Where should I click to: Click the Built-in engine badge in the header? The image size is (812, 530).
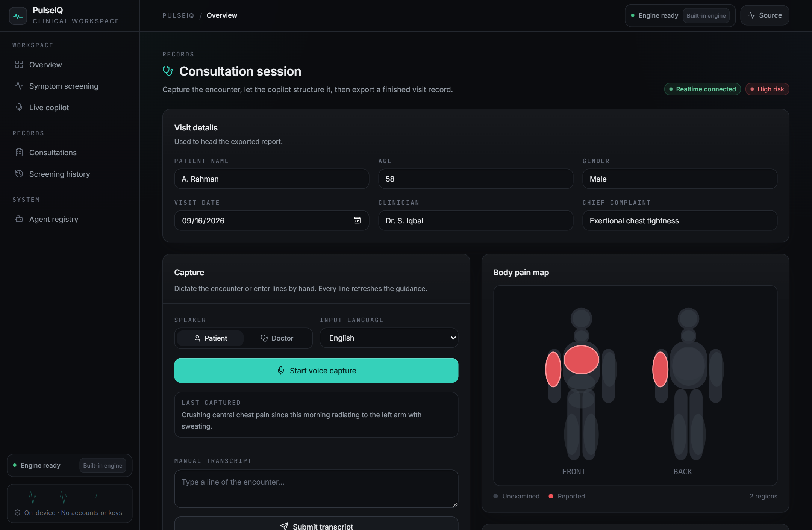tap(706, 15)
